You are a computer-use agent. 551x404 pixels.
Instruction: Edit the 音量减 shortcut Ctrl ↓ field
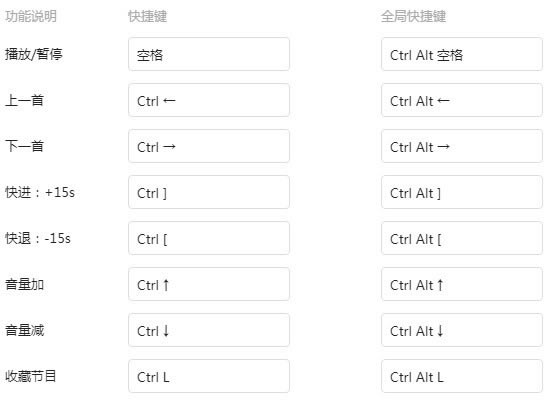pos(209,331)
